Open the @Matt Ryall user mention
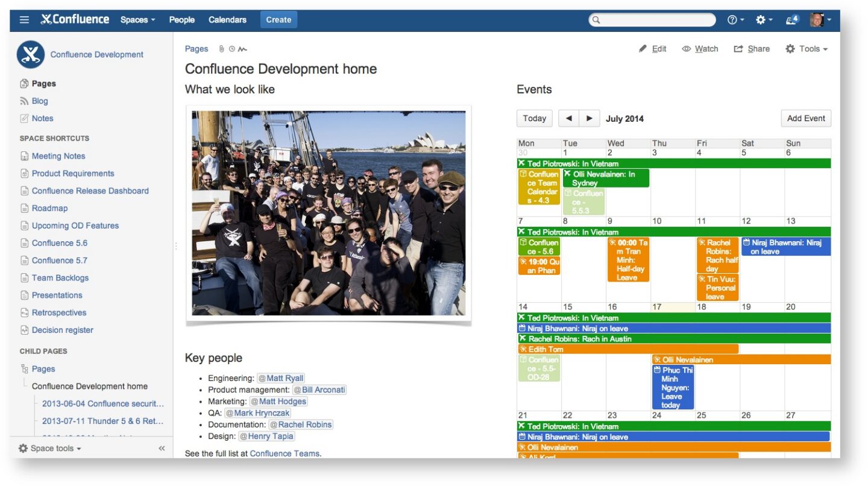Viewport: 868px width, 486px height. coord(281,378)
